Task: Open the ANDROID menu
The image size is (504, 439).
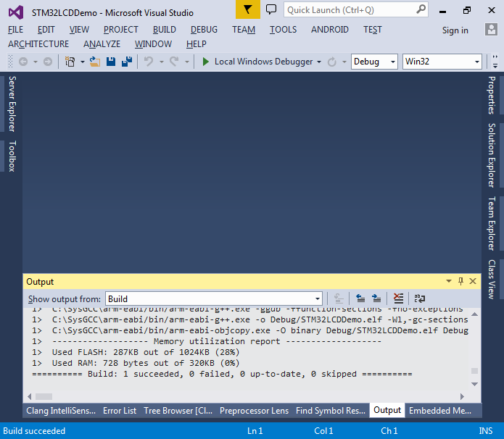Action: 330,30
